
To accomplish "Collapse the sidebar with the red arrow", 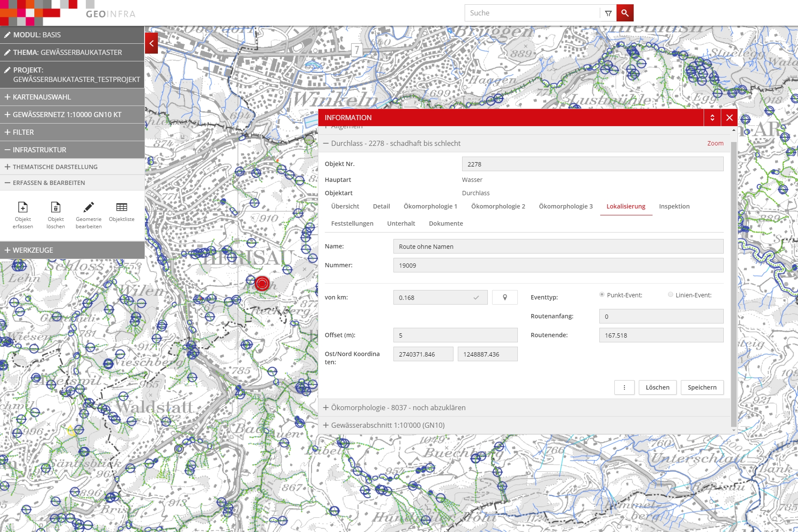I will point(151,43).
